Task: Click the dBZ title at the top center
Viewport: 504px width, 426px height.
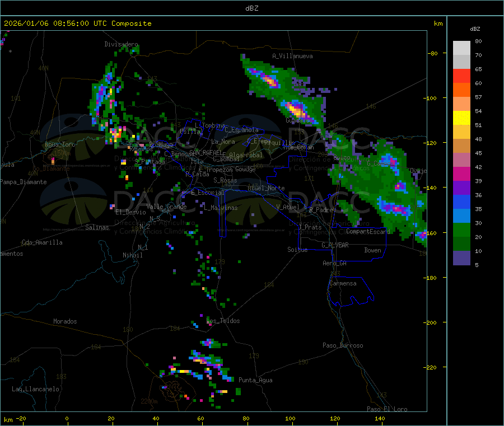Action: pyautogui.click(x=251, y=8)
